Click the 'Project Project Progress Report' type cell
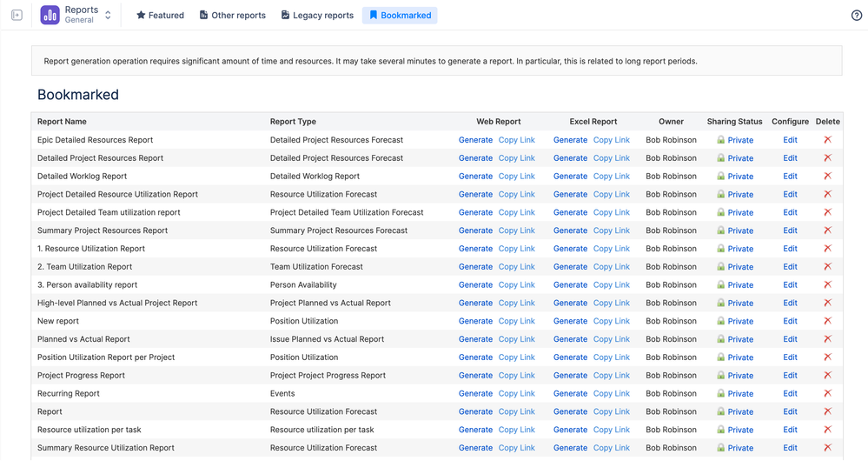The height and width of the screenshot is (461, 868). (x=328, y=375)
